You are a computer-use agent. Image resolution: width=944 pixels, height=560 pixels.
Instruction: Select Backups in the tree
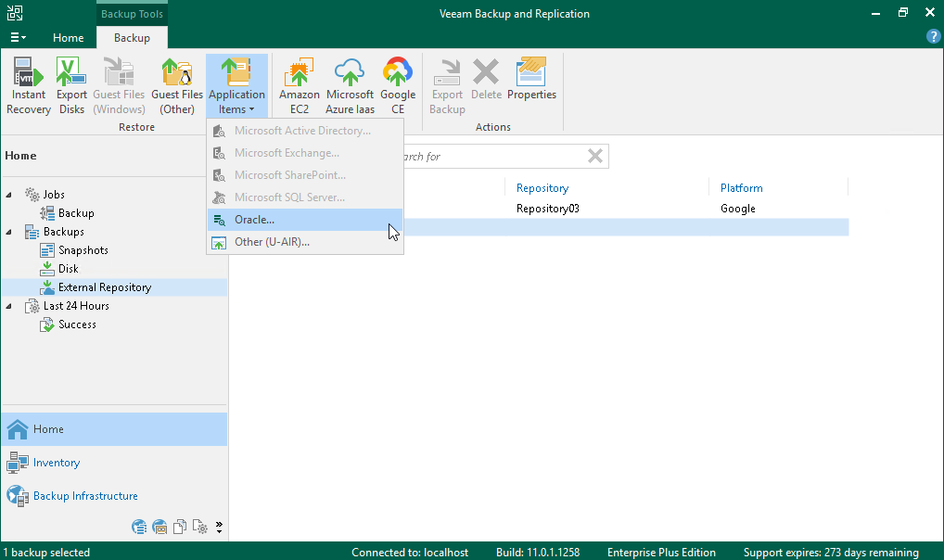[63, 232]
